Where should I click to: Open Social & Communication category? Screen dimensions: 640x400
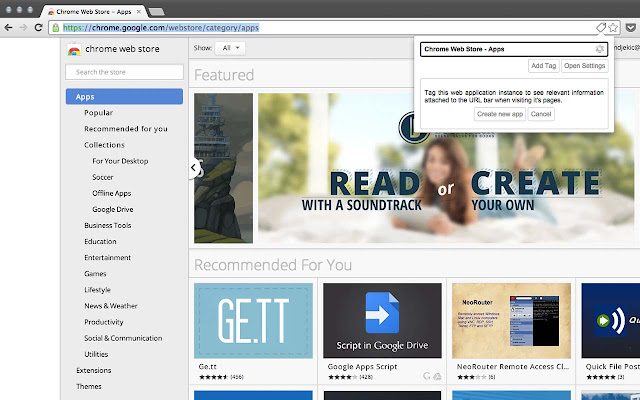123,338
